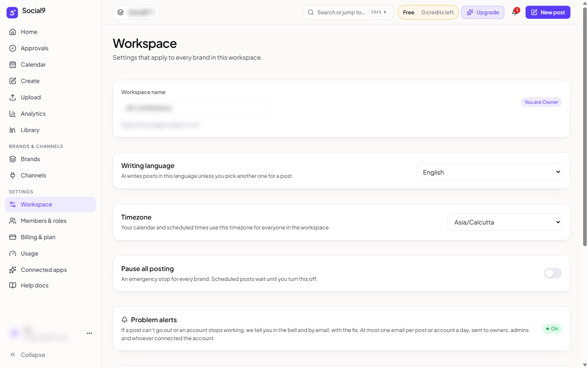588x368 pixels.
Task: Click the Calendar icon in sidebar
Action: tap(13, 65)
